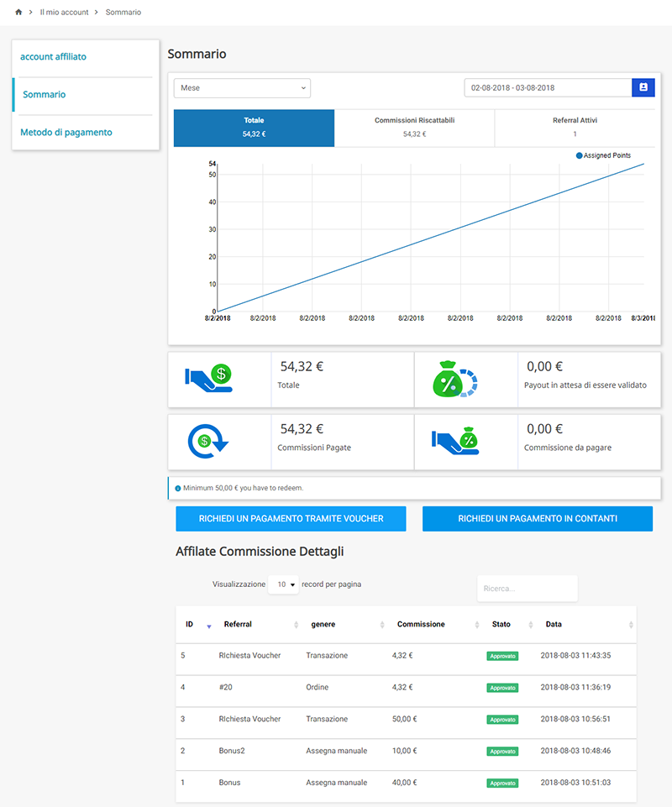
Task: Click Approvato badge in Bonus2 row
Action: point(502,752)
